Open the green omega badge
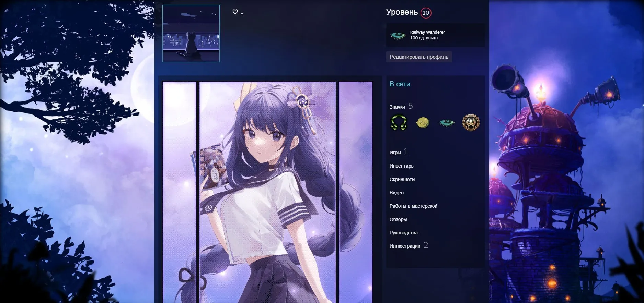This screenshot has height=303, width=644. point(399,122)
